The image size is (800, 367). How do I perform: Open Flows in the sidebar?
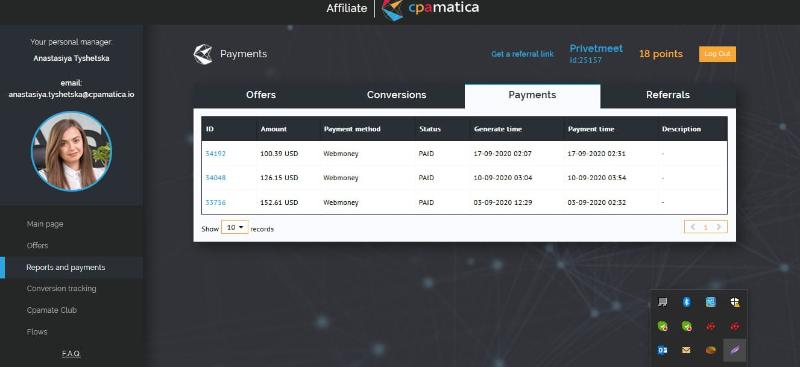[37, 332]
